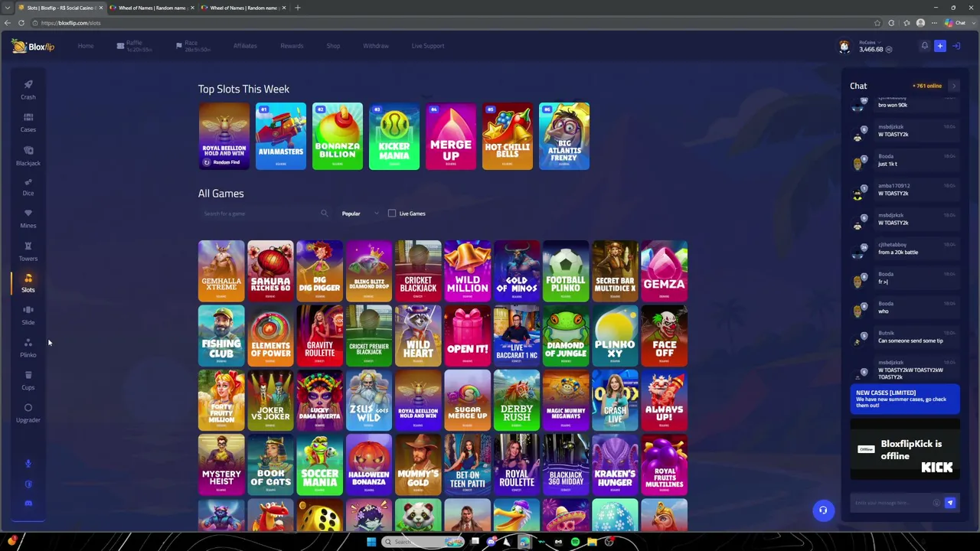Image resolution: width=980 pixels, height=551 pixels.
Task: Open the emoji picker in the chat input
Action: point(936,503)
